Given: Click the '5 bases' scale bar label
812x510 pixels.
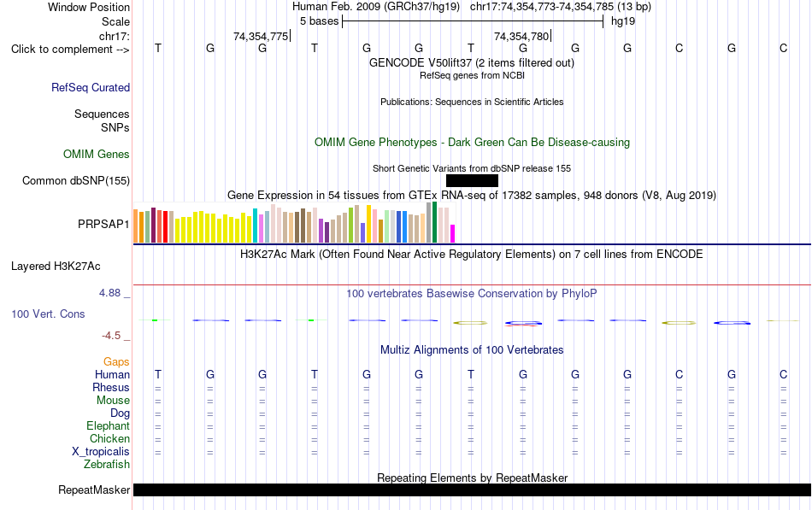Looking at the screenshot, I should [319, 21].
